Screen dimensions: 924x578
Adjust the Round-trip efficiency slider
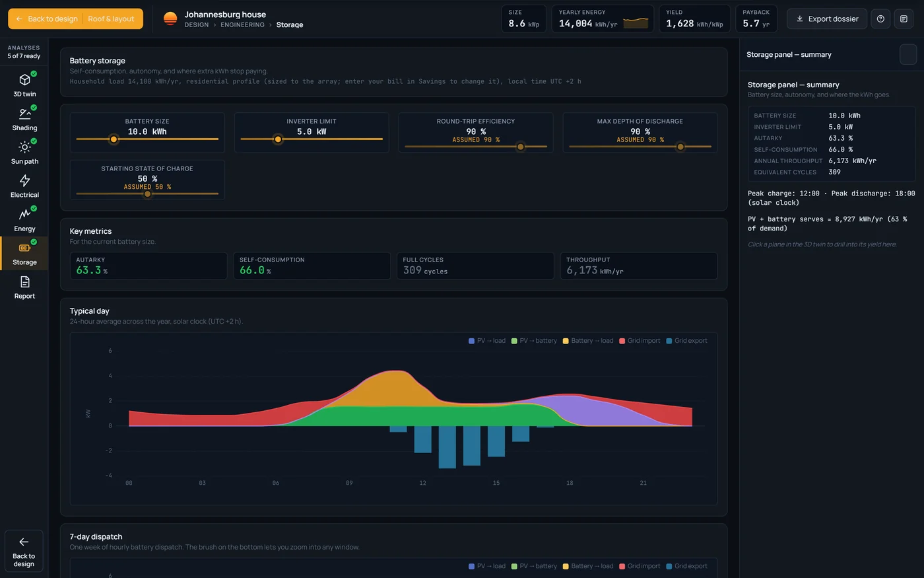pyautogui.click(x=476, y=147)
